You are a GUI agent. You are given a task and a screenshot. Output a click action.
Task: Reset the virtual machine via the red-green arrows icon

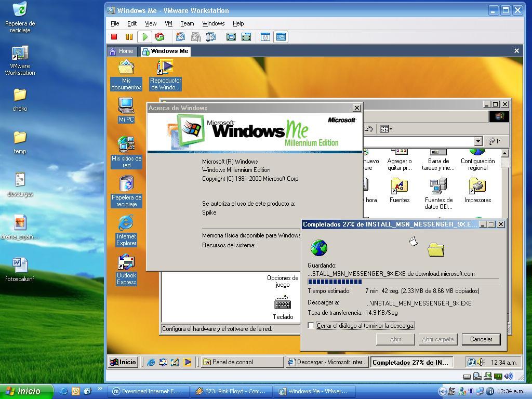pos(159,37)
